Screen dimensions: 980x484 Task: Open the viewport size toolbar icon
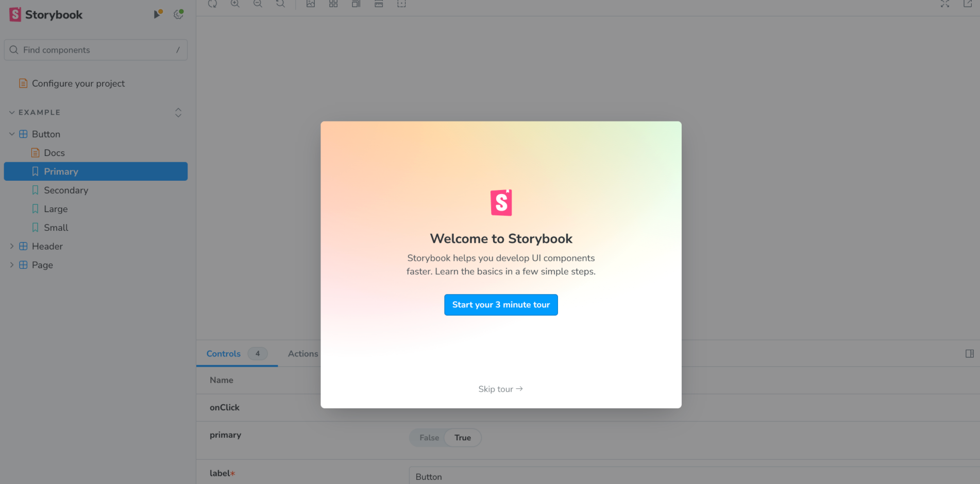pyautogui.click(x=356, y=4)
